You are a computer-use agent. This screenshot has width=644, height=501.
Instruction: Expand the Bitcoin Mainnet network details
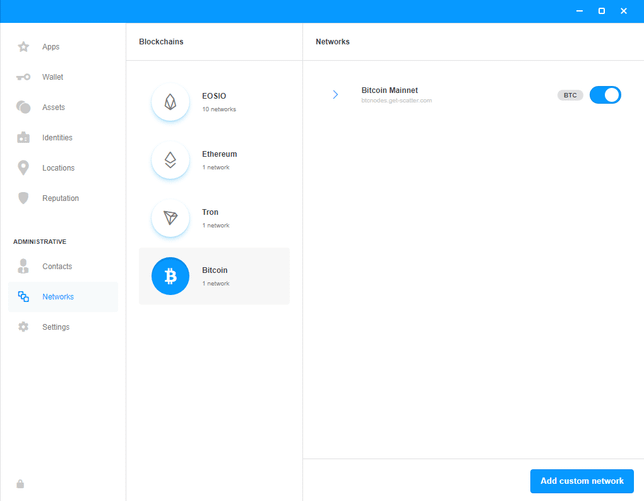335,95
